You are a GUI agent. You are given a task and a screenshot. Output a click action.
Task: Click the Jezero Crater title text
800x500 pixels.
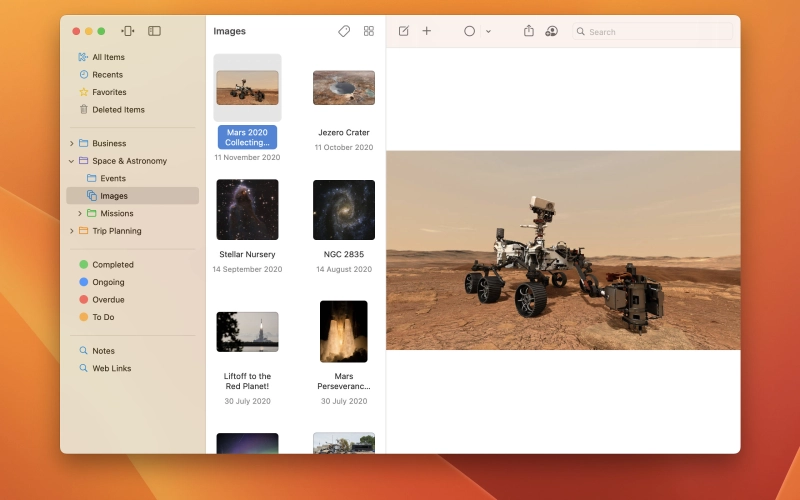pos(344,133)
